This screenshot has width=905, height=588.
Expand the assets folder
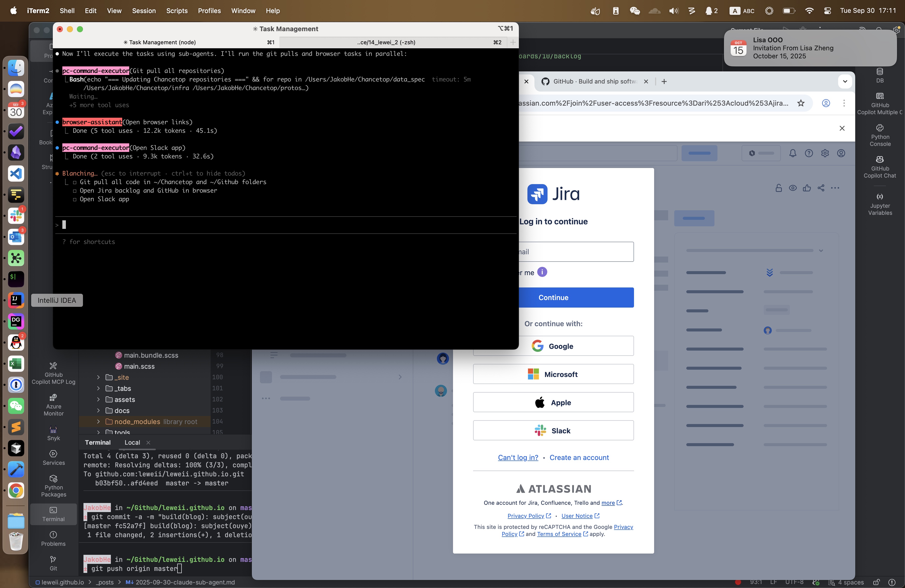tap(99, 399)
